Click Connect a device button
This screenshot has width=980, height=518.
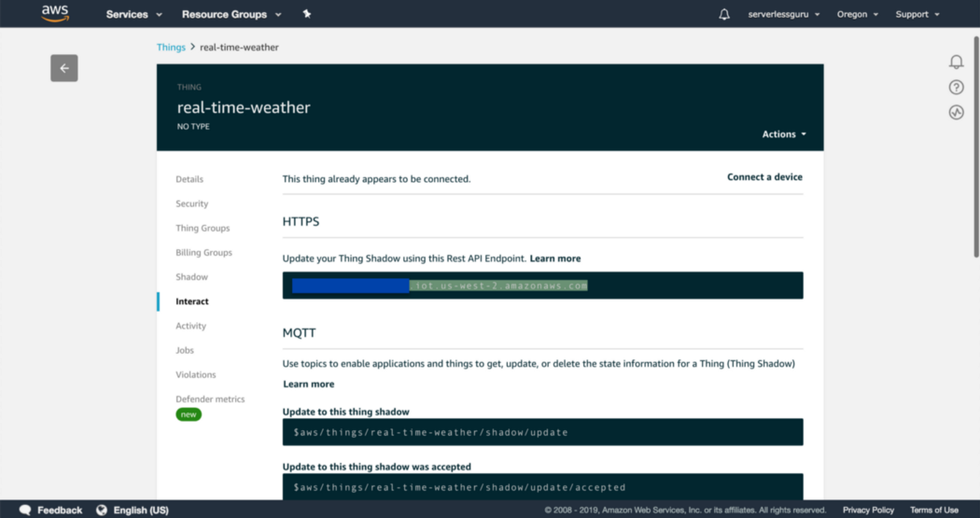(x=764, y=177)
